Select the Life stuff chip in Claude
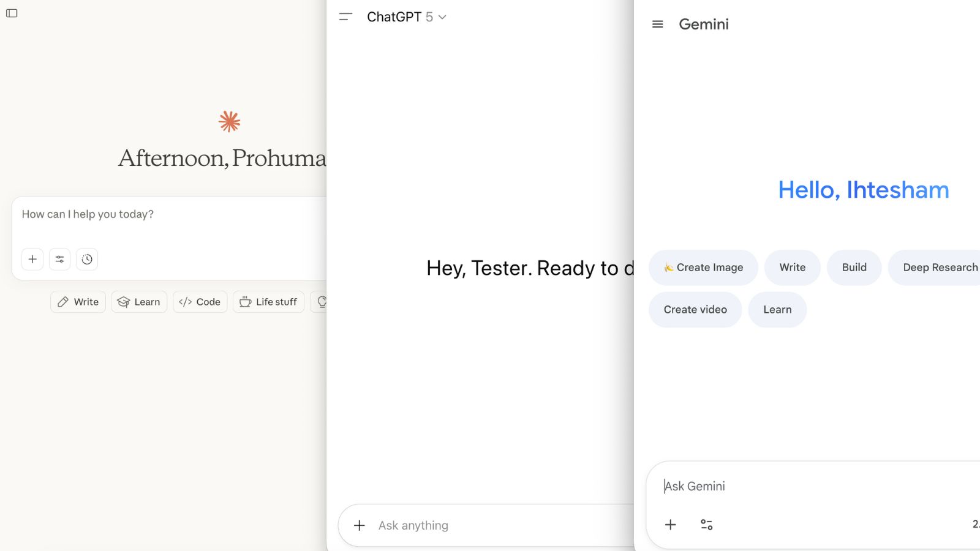Image resolution: width=980 pixels, height=551 pixels. 268,302
